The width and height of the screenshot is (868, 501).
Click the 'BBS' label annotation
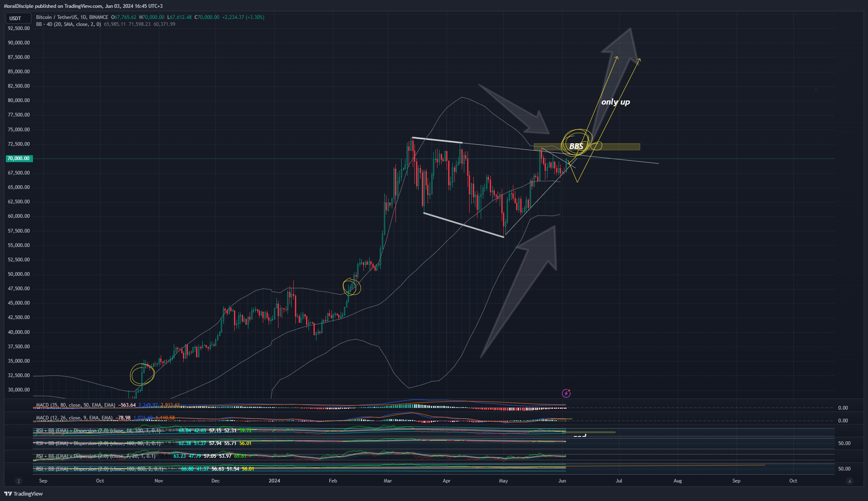[576, 146]
